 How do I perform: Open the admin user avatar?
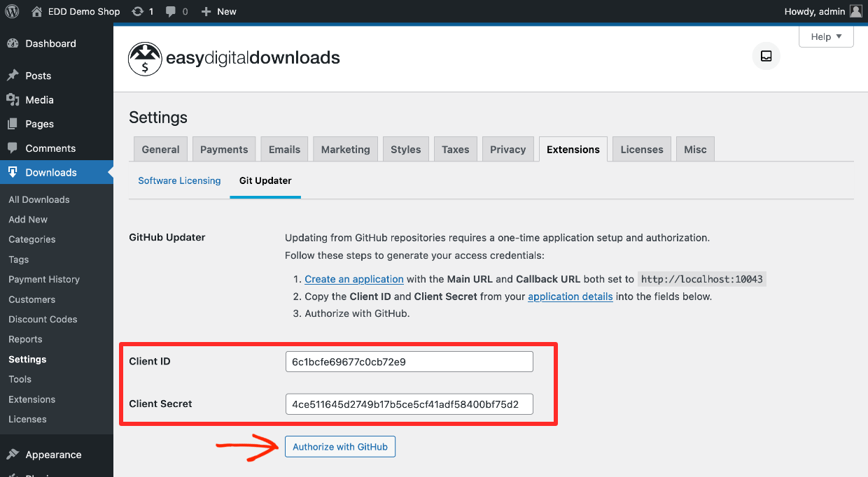point(855,11)
